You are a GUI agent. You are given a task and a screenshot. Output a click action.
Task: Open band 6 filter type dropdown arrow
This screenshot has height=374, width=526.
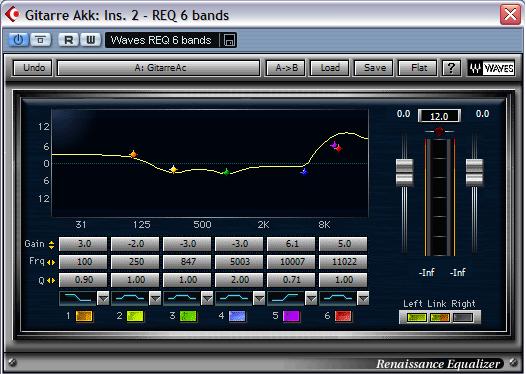point(363,298)
